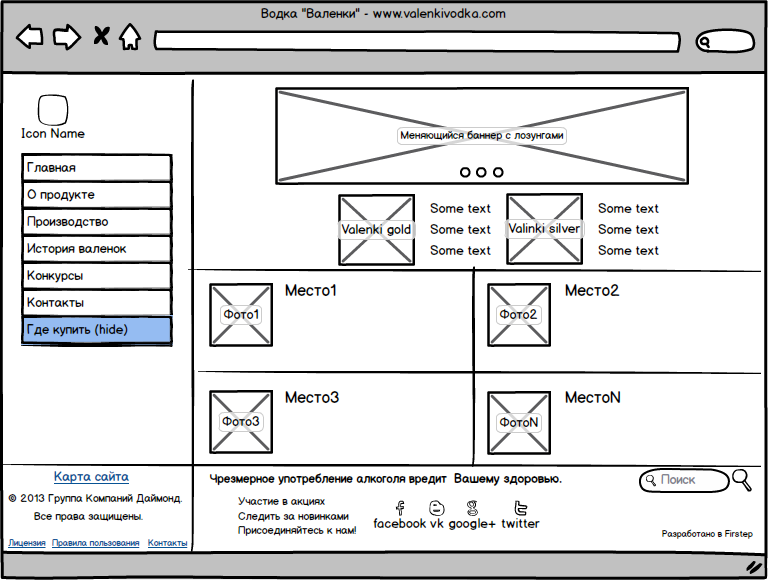
Task: Select Где купить (hide) menu item
Action: click(96, 330)
